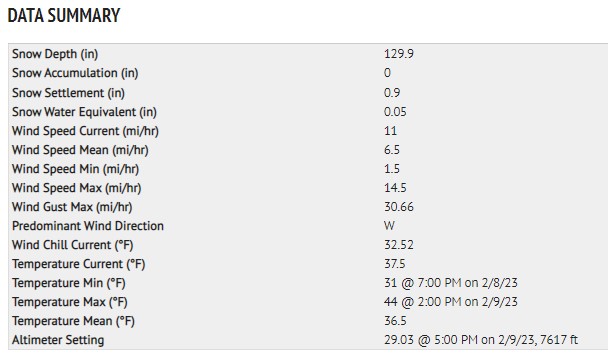Select the Snow Water Equivalent (in) label
Viewport: 608px width, 362px height.
pos(84,112)
